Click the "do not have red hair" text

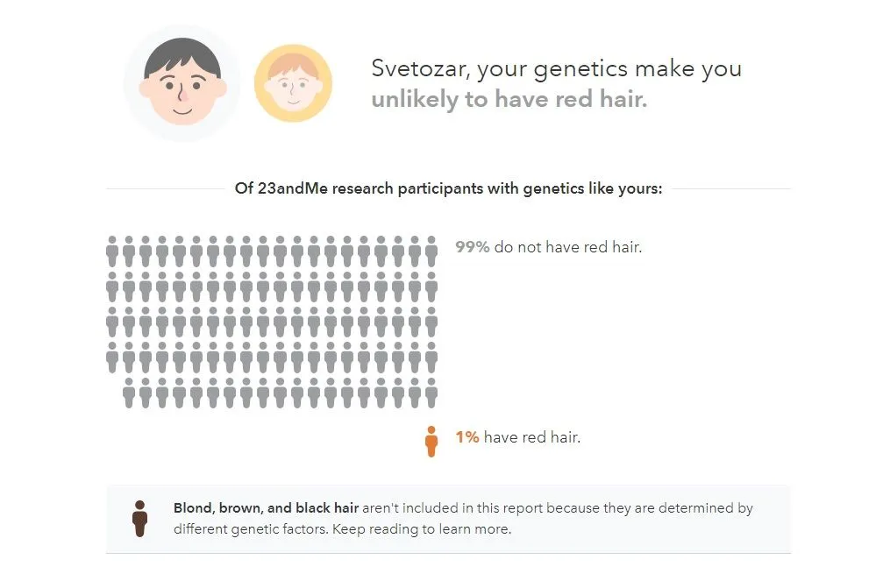(567, 247)
